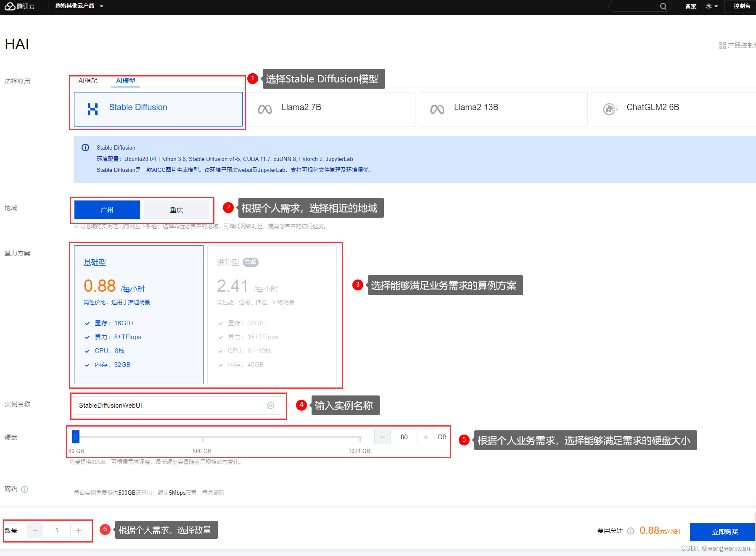Click the Meta icon beside Llama2 13B

[437, 109]
